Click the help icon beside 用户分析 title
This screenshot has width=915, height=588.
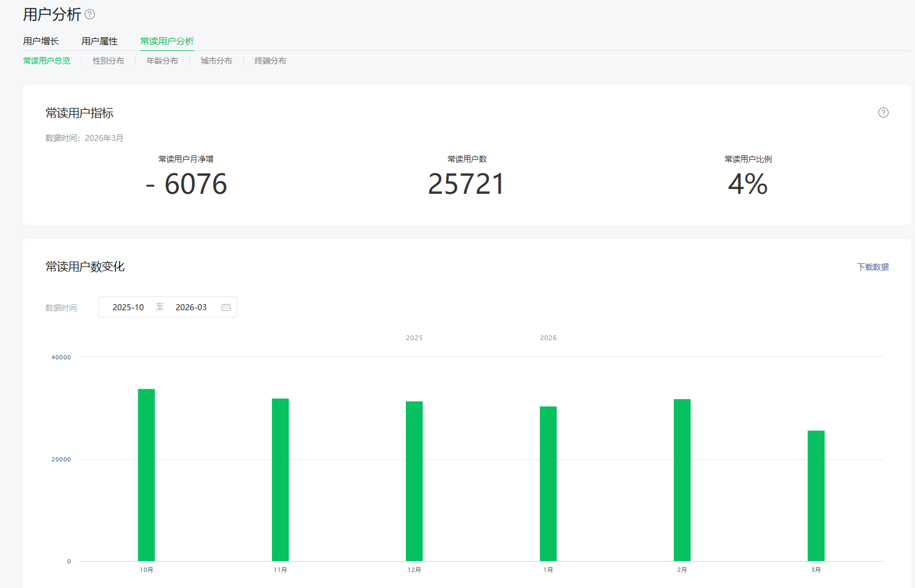click(x=89, y=14)
